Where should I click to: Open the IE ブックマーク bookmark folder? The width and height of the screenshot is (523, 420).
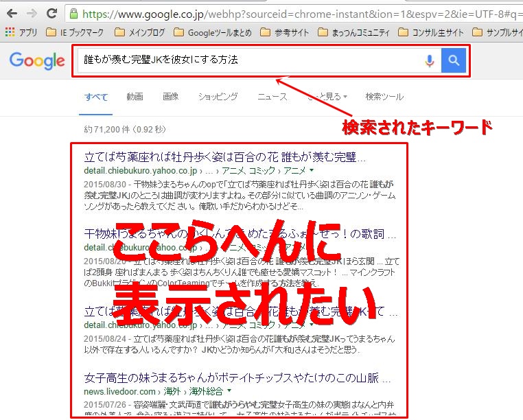pyautogui.click(x=75, y=32)
